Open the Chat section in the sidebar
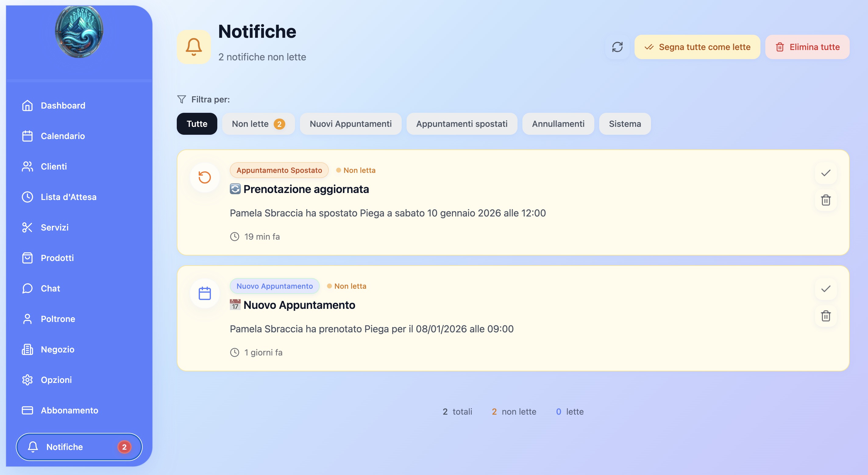This screenshot has height=475, width=868. click(50, 288)
